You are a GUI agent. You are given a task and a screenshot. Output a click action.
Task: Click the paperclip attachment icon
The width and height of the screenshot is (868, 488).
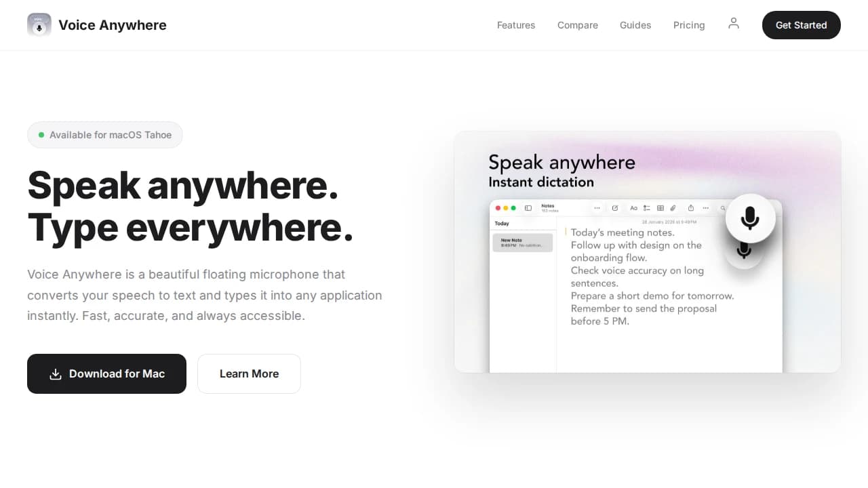tap(673, 207)
